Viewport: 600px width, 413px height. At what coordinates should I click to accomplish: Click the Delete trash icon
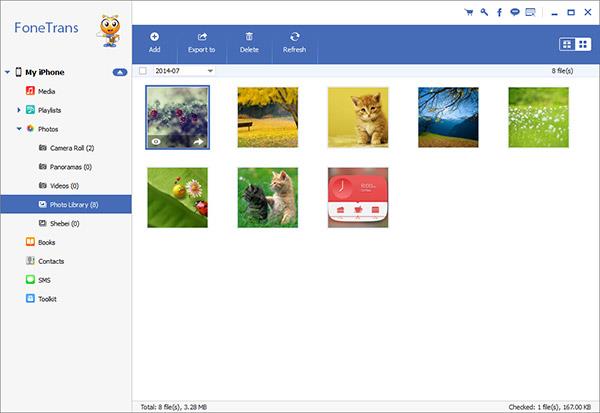click(x=249, y=42)
